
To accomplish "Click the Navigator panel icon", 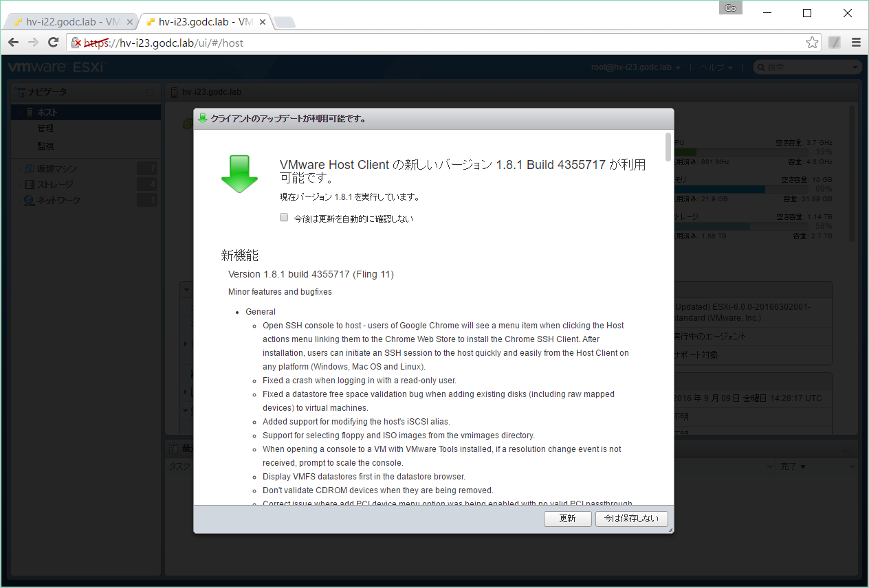I will coord(20,91).
